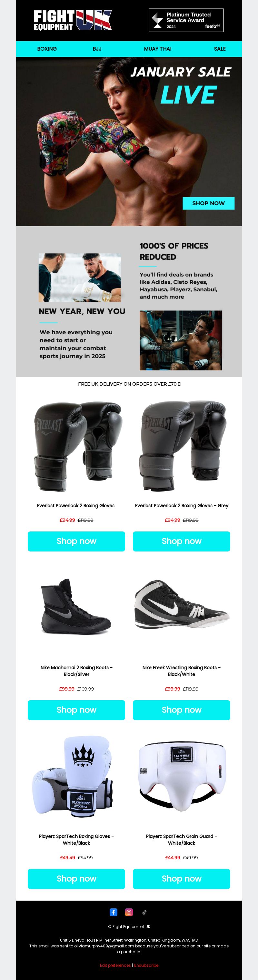Viewport: 258px width, 980px height.
Task: Open the Instagram icon in footer
Action: 129,912
